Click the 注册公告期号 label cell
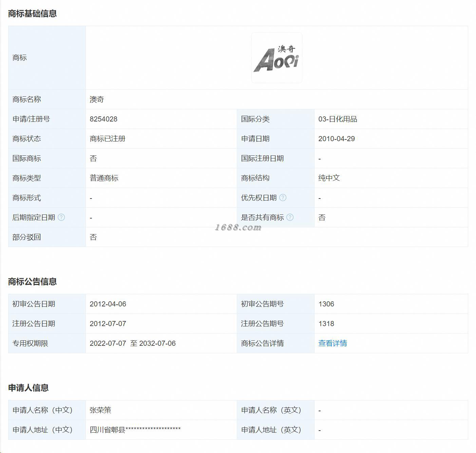Screen dimensions: 476x453 point(275,324)
